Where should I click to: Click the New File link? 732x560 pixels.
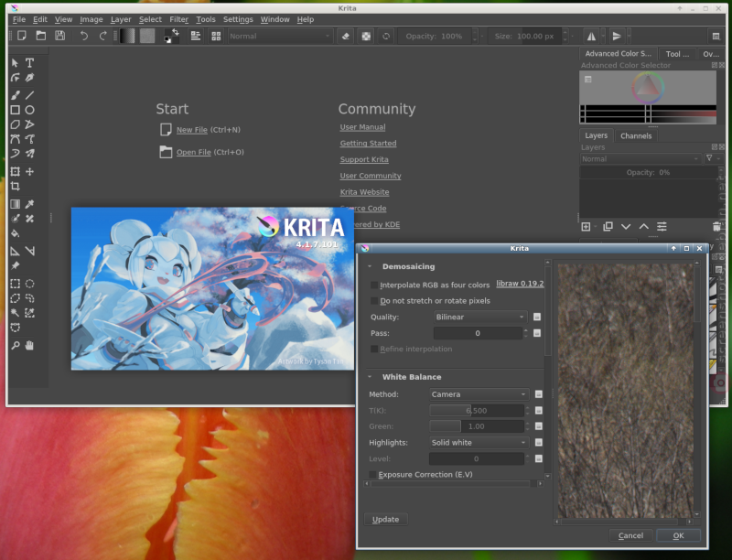tap(192, 130)
